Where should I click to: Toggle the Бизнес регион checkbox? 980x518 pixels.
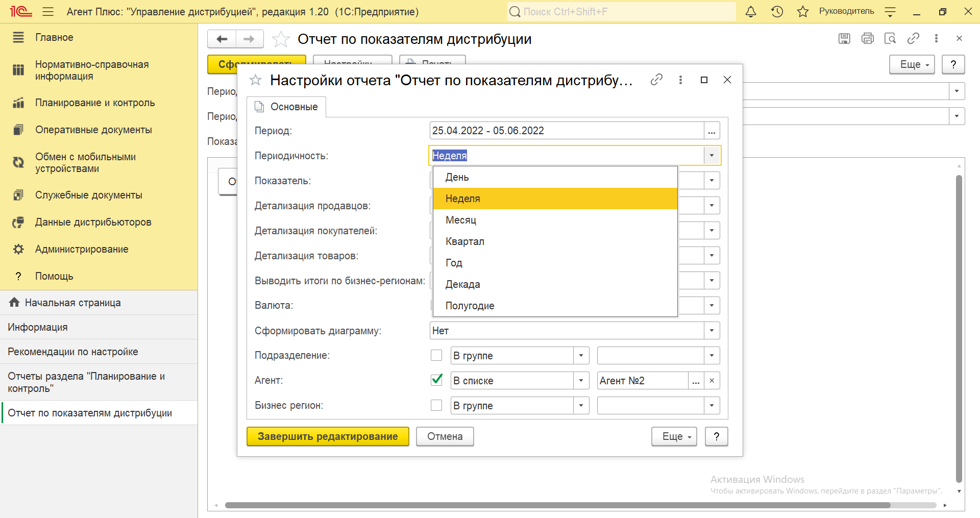tap(436, 405)
